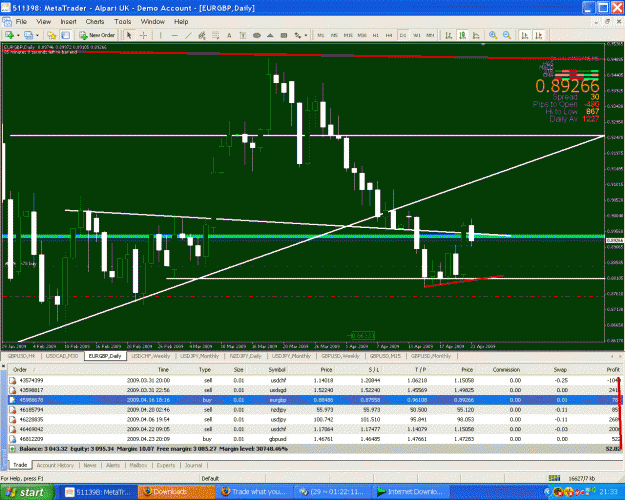Select order 43574399 usdchf row
625x500 pixels.
[315, 380]
